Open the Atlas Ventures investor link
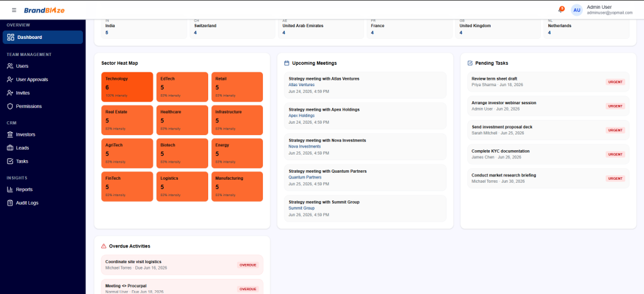 tap(301, 85)
